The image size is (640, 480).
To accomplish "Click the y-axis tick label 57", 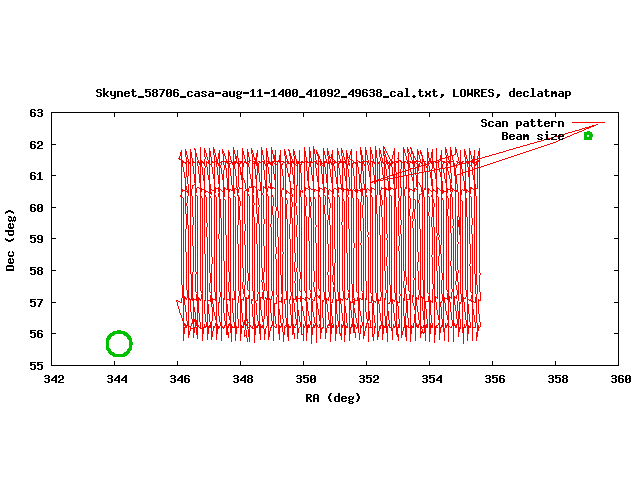I will click(36, 302).
